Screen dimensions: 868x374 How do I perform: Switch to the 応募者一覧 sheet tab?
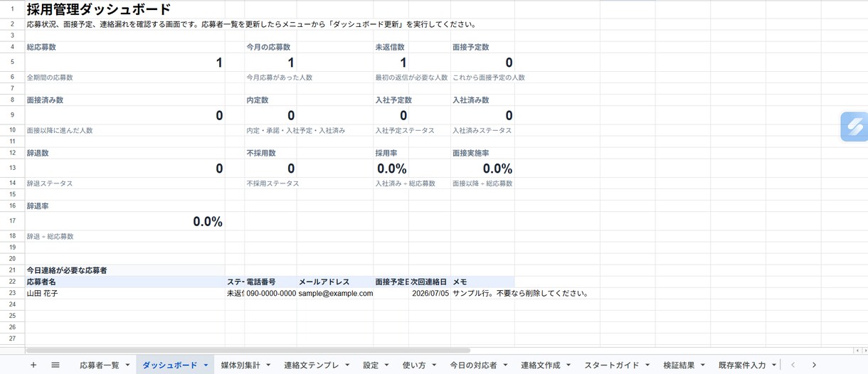pos(100,365)
